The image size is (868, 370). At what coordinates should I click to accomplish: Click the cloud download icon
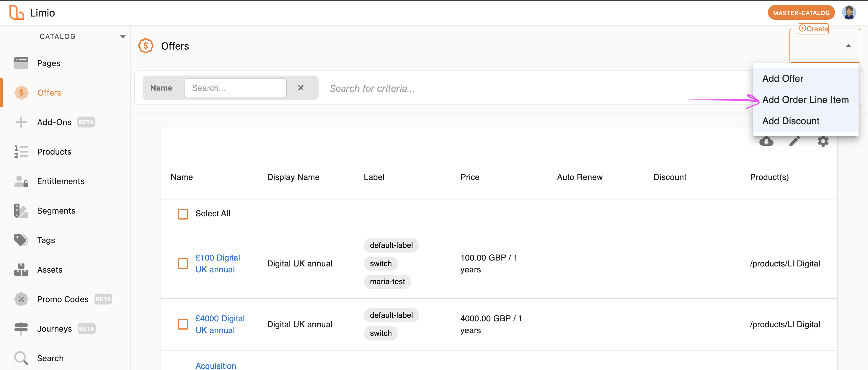click(766, 141)
